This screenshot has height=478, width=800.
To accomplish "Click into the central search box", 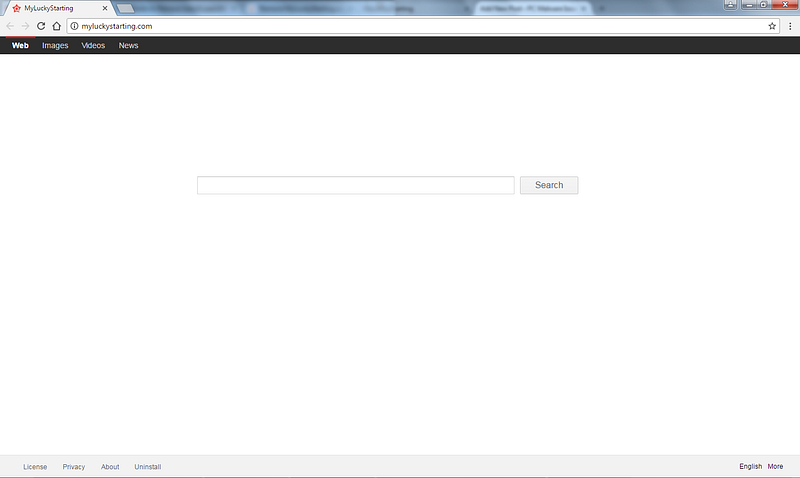I will (x=356, y=185).
